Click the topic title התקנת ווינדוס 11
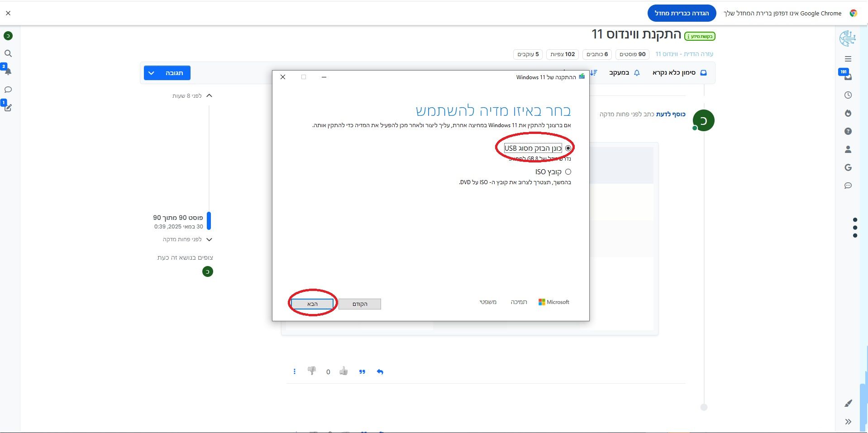 click(x=636, y=34)
